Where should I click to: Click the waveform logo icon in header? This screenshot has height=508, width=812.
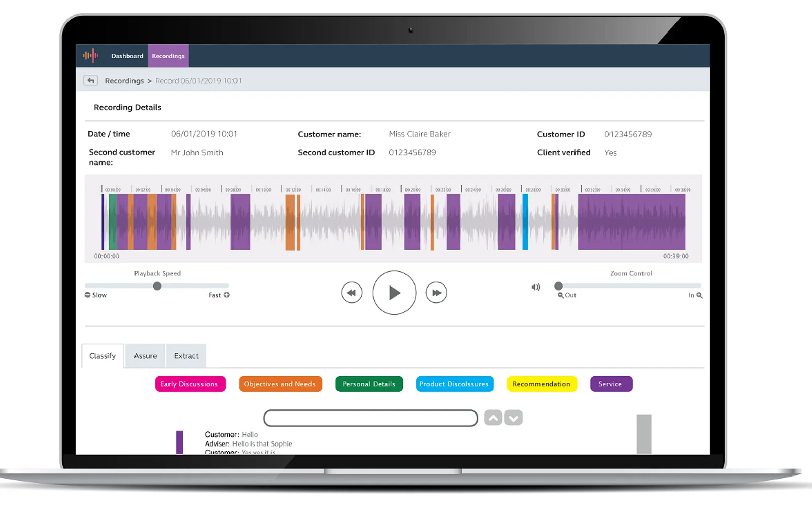pos(91,56)
